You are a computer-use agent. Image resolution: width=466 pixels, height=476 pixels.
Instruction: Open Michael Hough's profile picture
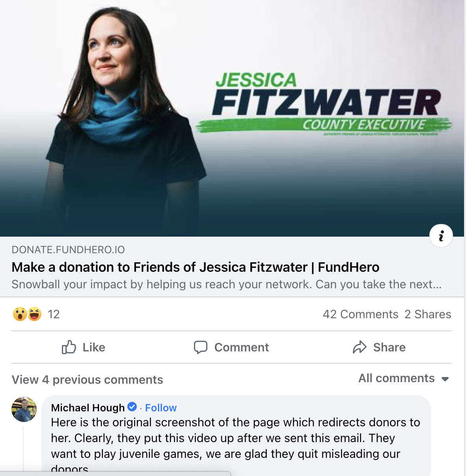point(24,409)
